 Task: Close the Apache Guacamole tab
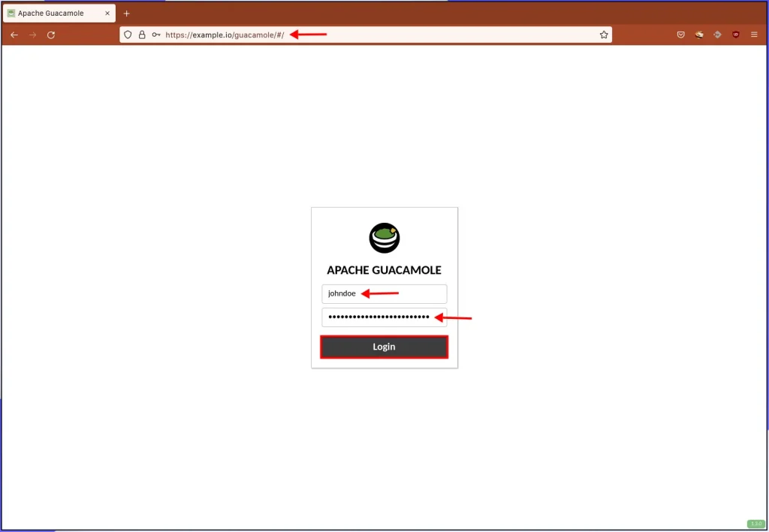point(107,14)
